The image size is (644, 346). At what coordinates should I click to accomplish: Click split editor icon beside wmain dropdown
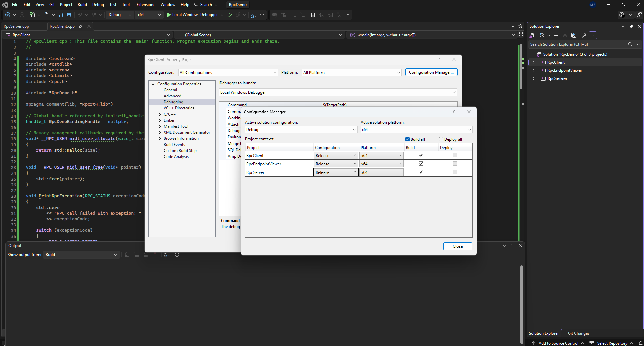(x=521, y=34)
